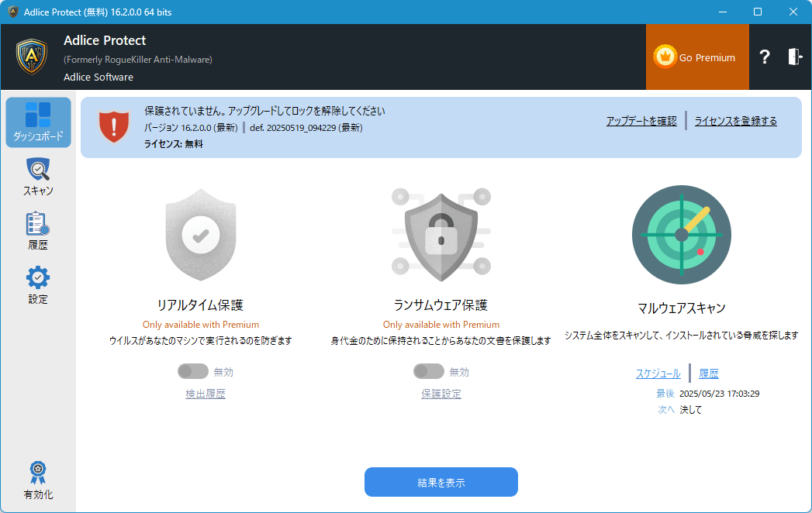Open the ダッシュボード dashboard sidebar item
Screen dimensions: 812x513
pyautogui.click(x=38, y=122)
